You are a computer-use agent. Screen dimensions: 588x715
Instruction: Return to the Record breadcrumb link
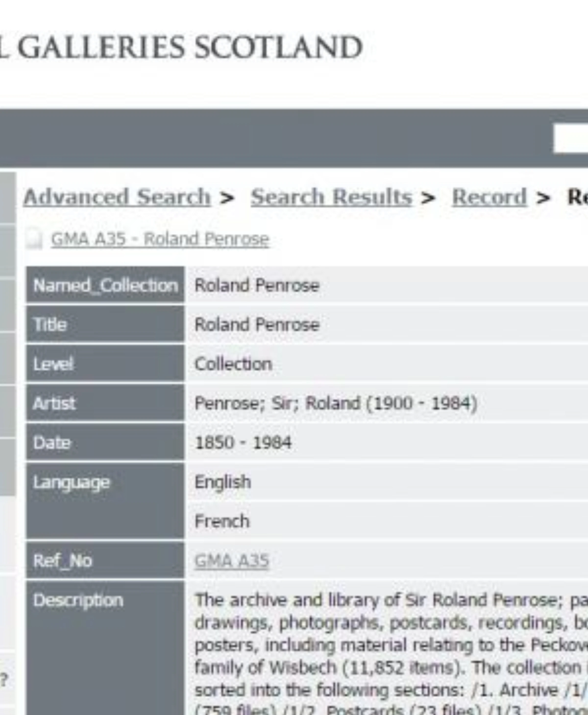click(x=489, y=197)
